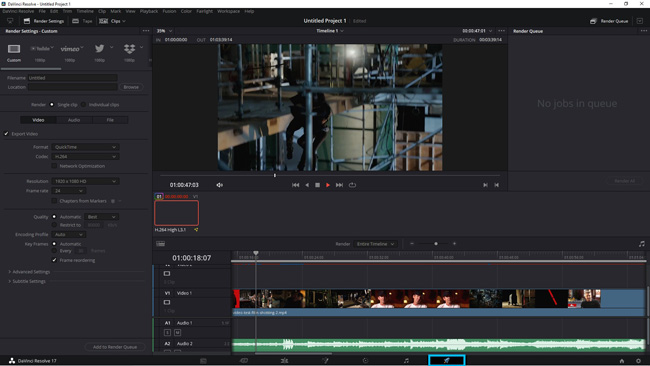Image resolution: width=650 pixels, height=366 pixels.
Task: Switch to the Fairlight page icon
Action: 406,361
